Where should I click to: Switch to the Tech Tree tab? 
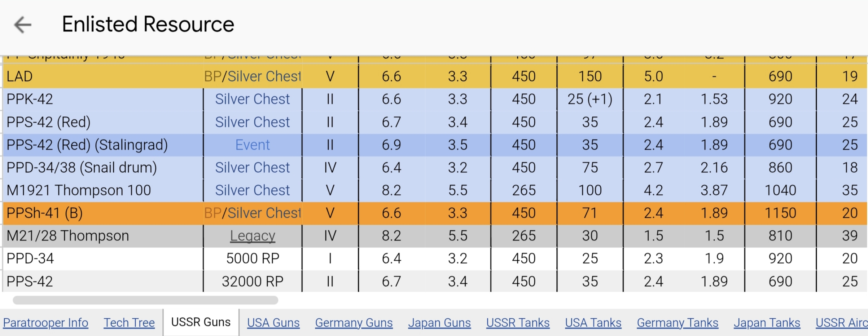129,323
